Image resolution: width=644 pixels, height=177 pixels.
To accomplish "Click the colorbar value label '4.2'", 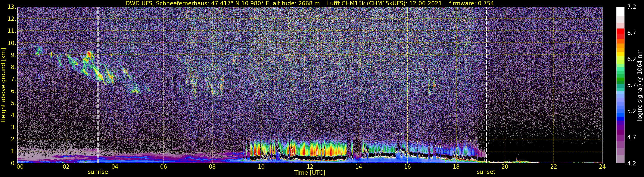I will (x=632, y=163).
